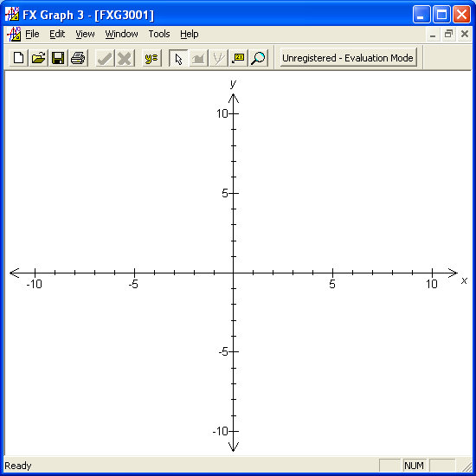Restore the FXG3001 child document window
Image resolution: width=476 pixels, height=476 pixels.
tap(448, 34)
